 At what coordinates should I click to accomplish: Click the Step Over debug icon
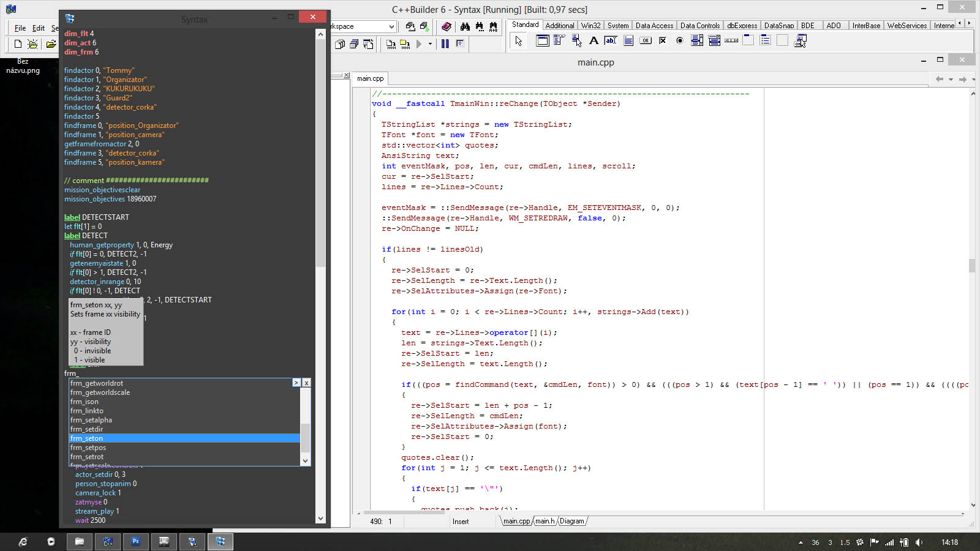coord(405,44)
